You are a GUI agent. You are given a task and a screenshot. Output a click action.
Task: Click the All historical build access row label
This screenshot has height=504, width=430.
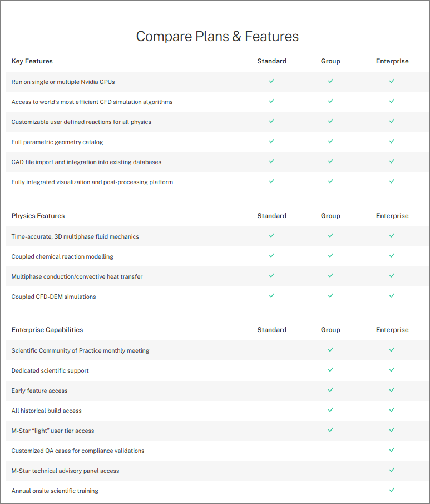click(47, 411)
